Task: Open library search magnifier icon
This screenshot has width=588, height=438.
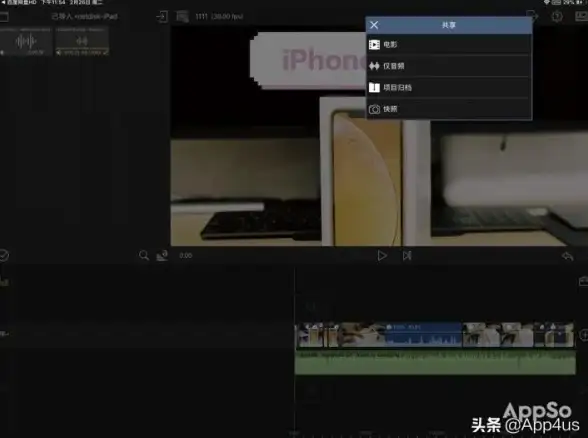Action: 144,256
